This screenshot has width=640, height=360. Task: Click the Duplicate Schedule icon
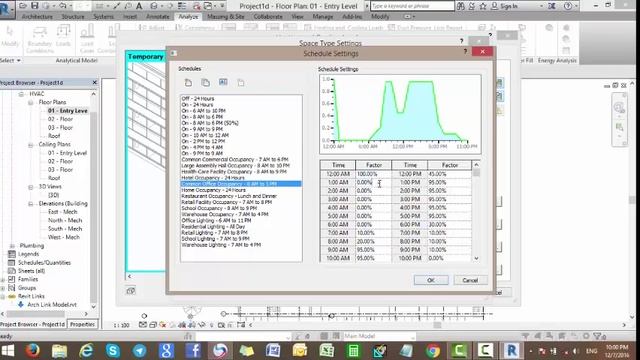coord(206,83)
